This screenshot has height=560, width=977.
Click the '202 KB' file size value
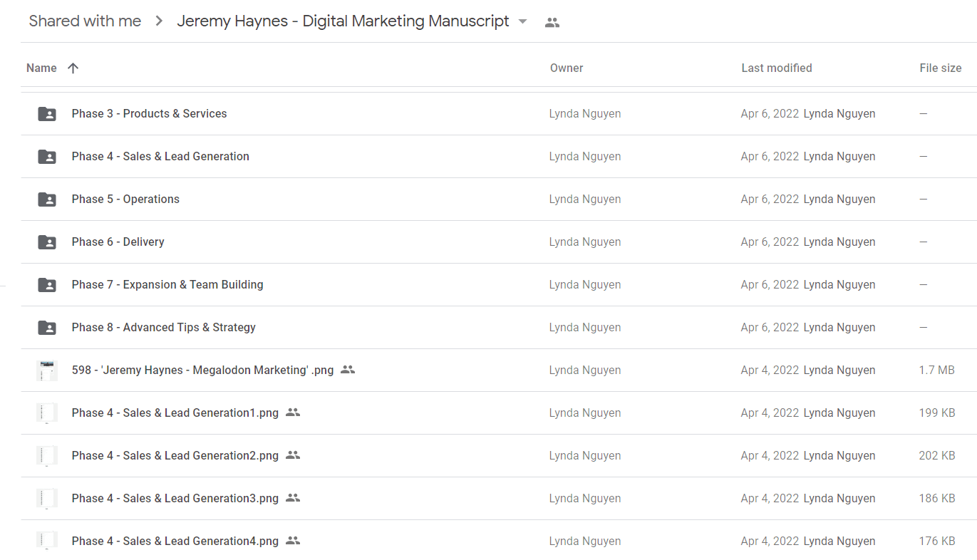coord(937,455)
